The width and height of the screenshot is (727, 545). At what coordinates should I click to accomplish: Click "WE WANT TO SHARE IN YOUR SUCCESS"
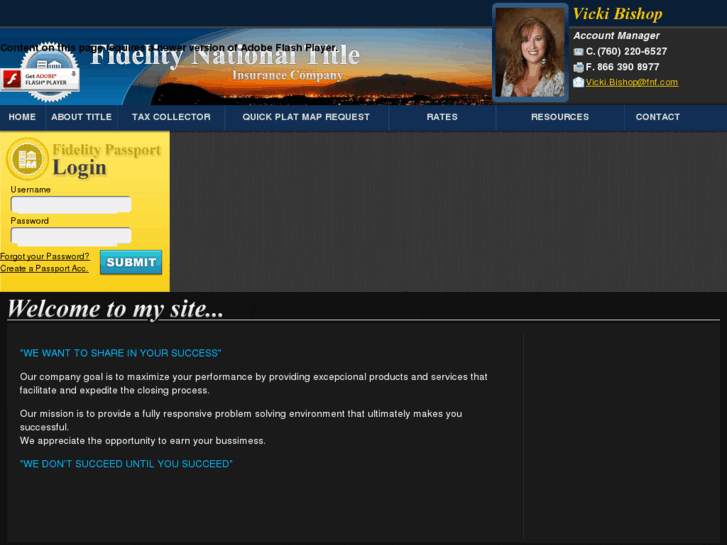[x=121, y=353]
